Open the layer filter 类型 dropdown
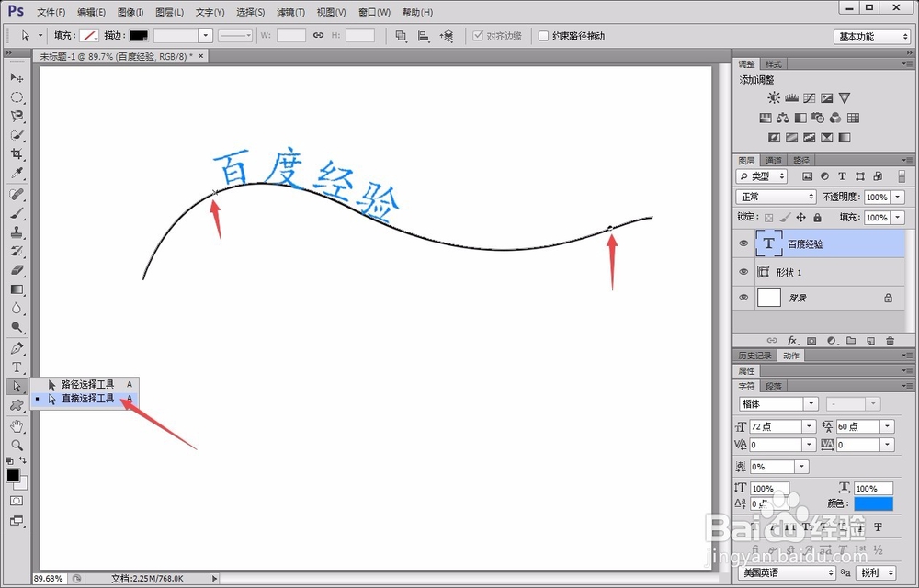 coord(762,176)
